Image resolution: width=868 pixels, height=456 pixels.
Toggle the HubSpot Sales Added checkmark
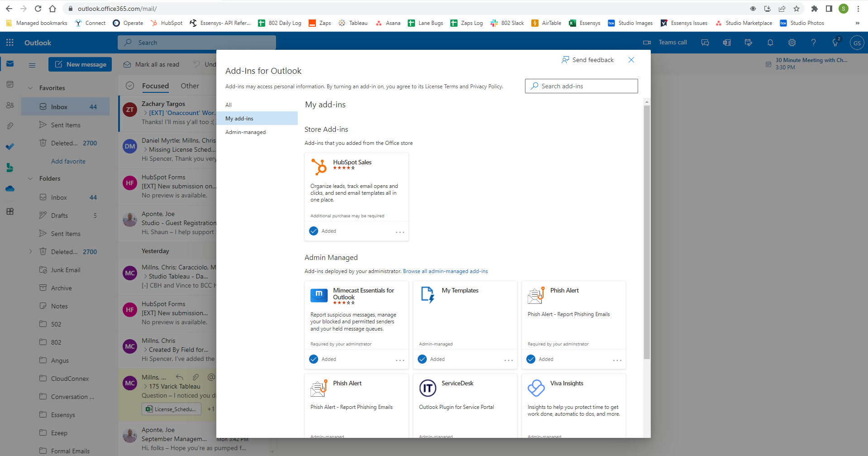314,231
